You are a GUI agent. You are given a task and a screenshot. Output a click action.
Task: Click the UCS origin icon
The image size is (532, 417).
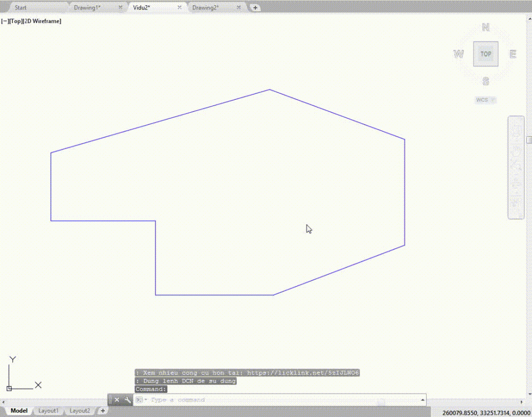tap(9, 388)
